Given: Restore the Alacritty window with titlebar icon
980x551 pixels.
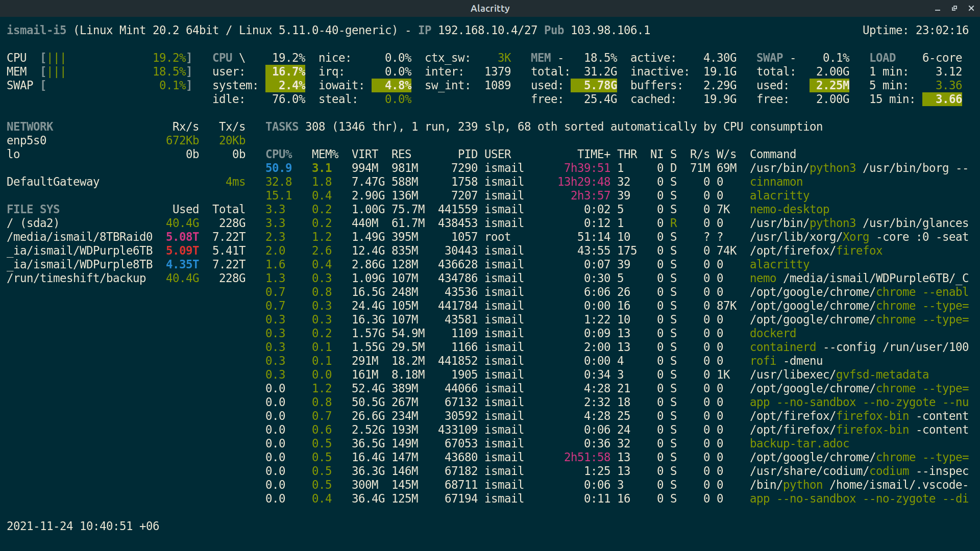Looking at the screenshot, I should [x=953, y=8].
